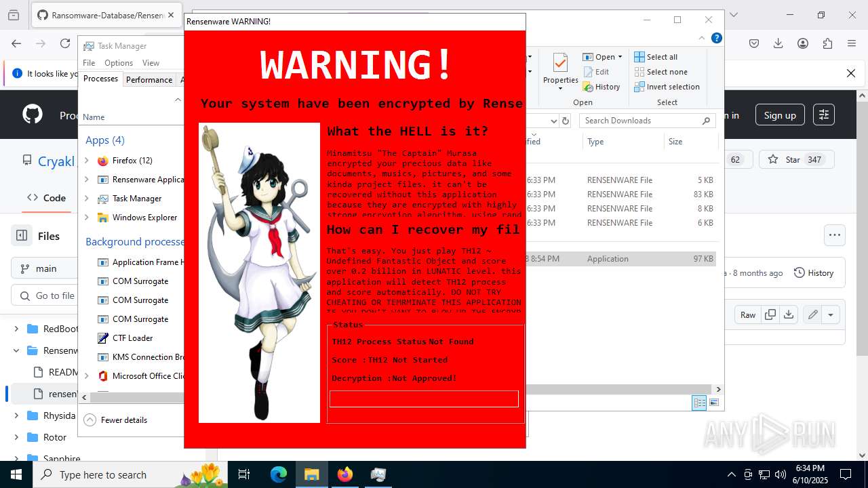Open Firefox Pocket save icon
Screen dimensions: 868x488
754,43
